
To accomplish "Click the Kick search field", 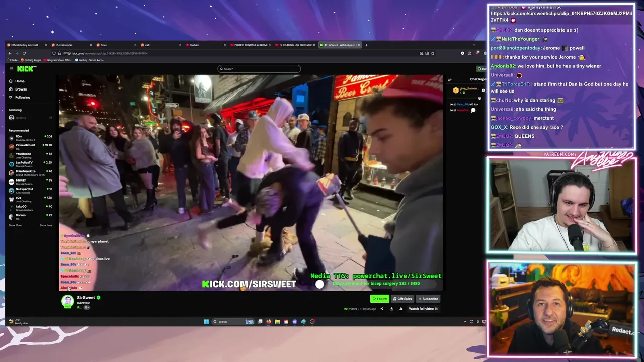I will [x=259, y=69].
